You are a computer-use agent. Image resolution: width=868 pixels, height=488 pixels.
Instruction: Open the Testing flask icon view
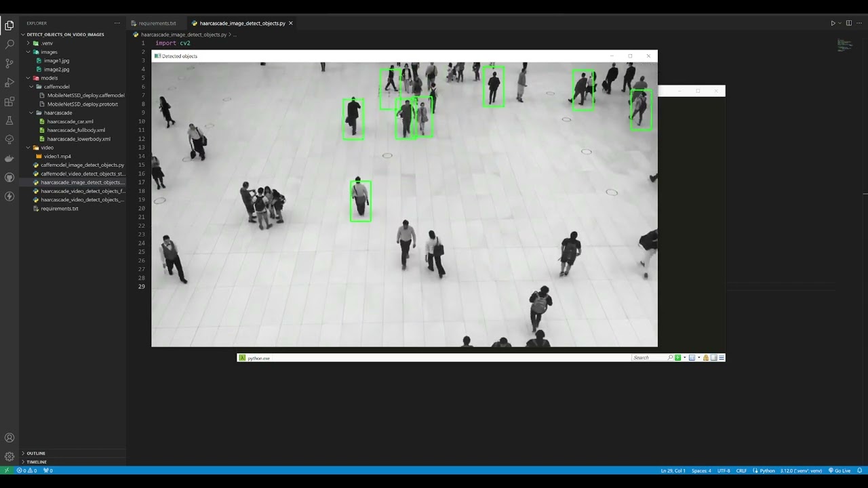[9, 121]
